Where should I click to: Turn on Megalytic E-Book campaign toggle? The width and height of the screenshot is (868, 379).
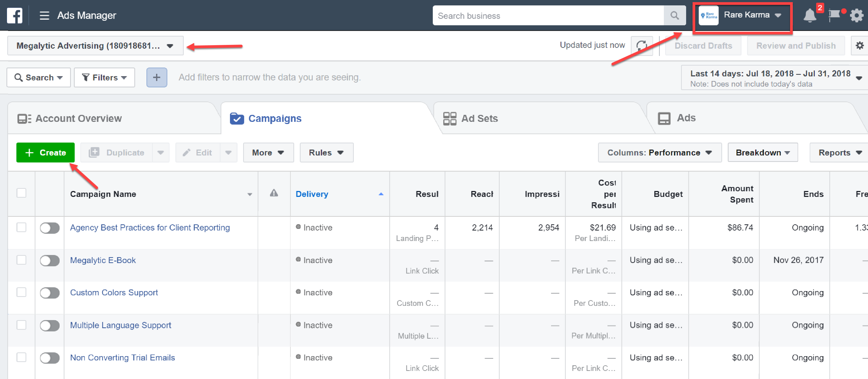point(49,261)
